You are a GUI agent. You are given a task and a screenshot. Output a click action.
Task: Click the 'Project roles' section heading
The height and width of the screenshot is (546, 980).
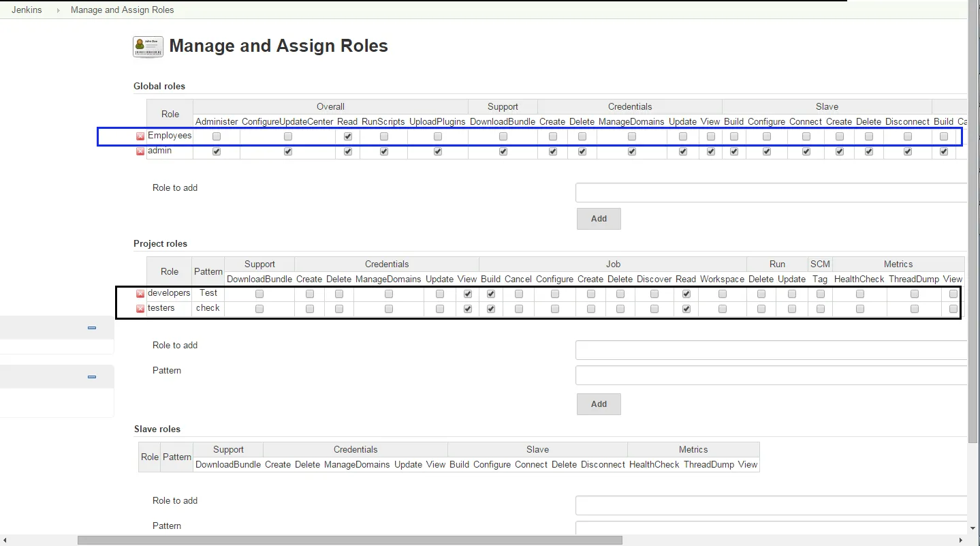tap(160, 243)
